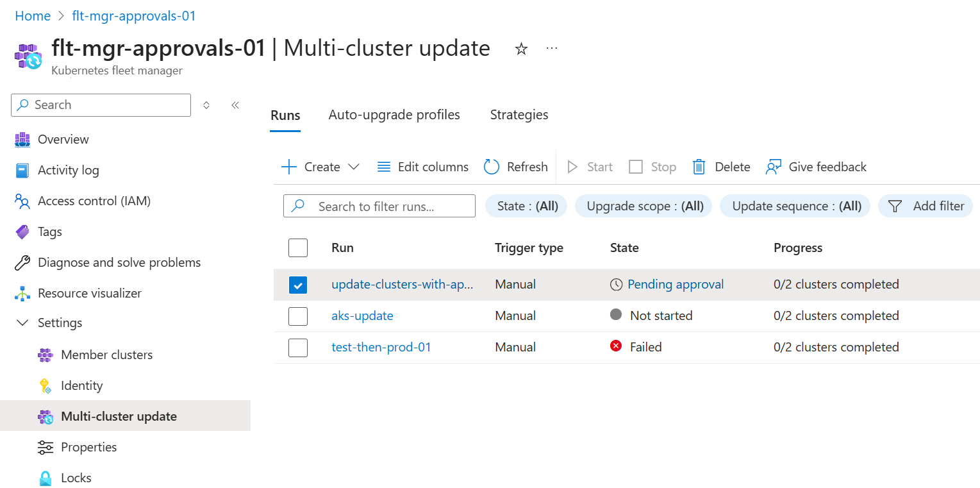Switch to the Strategies tab
The height and width of the screenshot is (488, 980).
[x=519, y=115]
